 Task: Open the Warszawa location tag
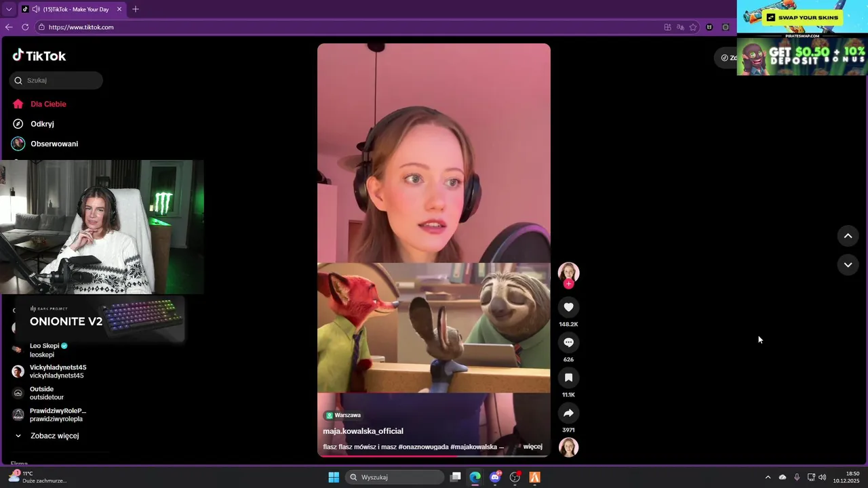(x=343, y=415)
